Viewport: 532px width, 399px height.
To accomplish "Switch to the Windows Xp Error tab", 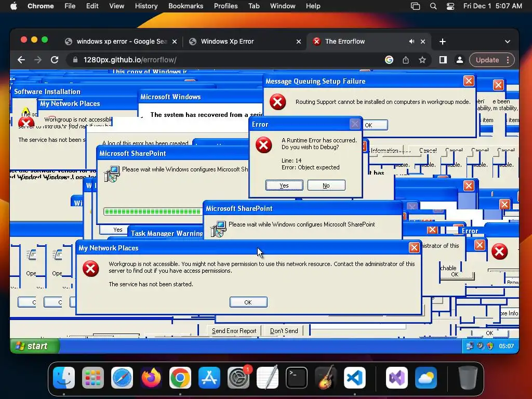I will [244, 42].
